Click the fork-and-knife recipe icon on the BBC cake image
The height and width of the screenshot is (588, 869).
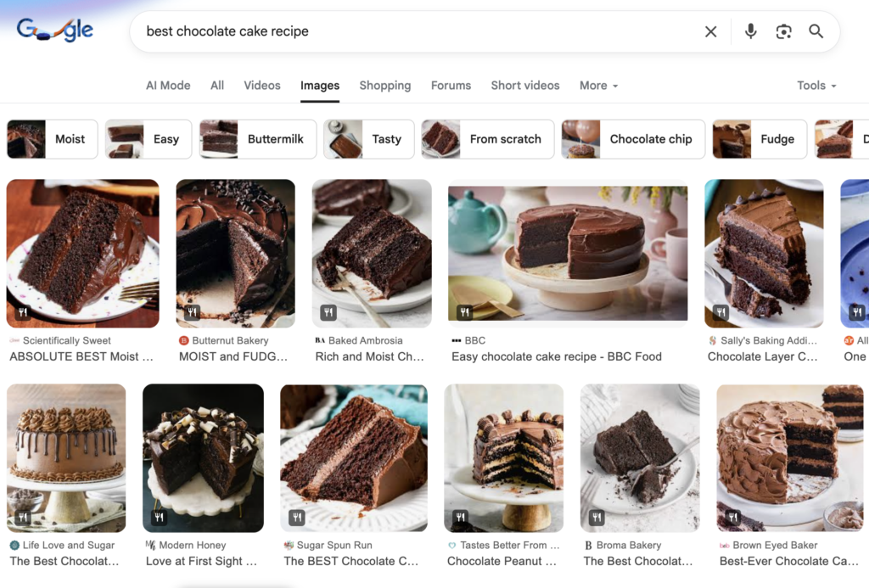point(465,312)
